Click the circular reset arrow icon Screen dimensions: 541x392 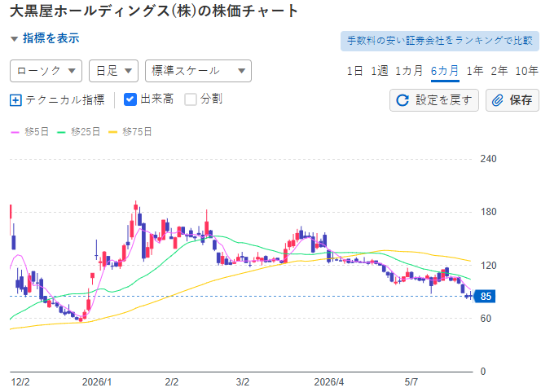click(402, 100)
